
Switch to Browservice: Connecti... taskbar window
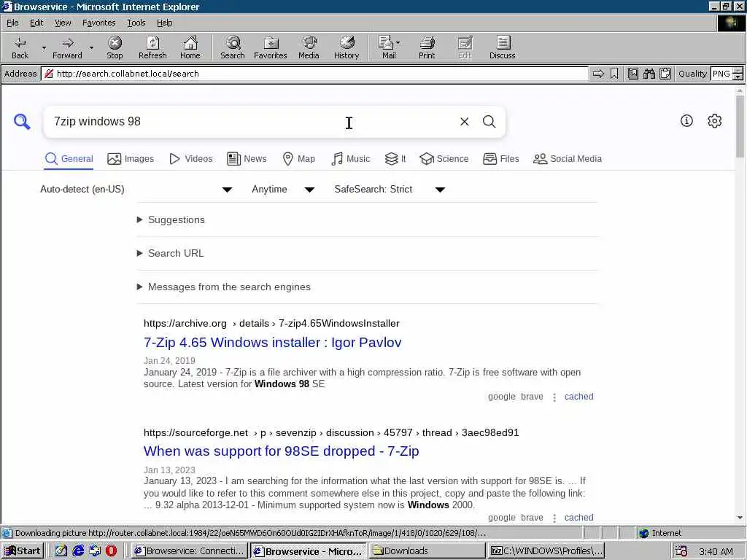(189, 551)
